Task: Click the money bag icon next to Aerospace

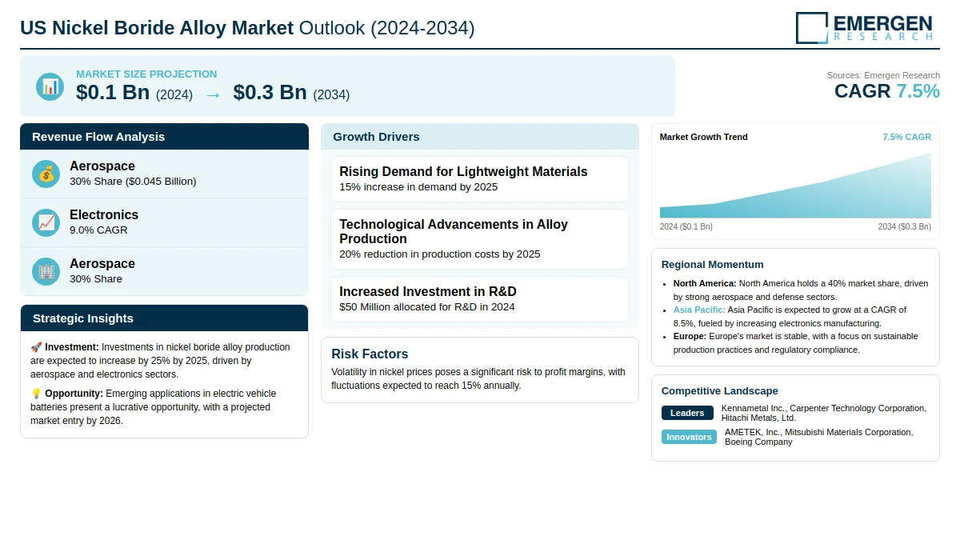Action: (x=46, y=174)
